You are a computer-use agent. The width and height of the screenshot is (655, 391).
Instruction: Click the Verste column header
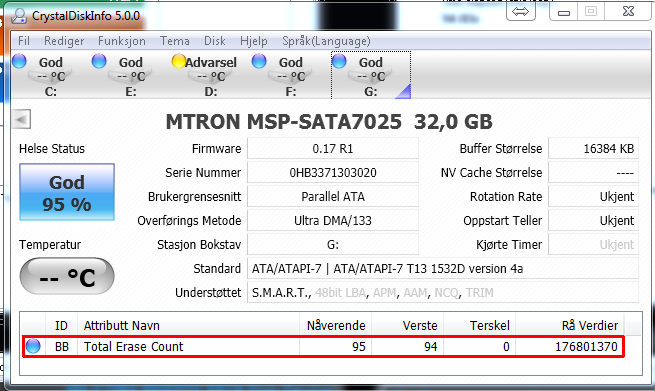[407, 325]
